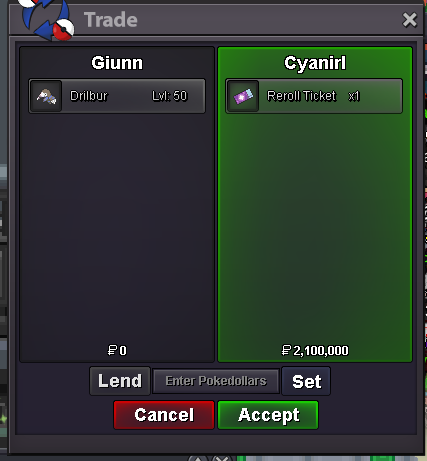The image size is (427, 461).
Task: Click the purple Reroll Ticket item icon
Action: tap(243, 96)
